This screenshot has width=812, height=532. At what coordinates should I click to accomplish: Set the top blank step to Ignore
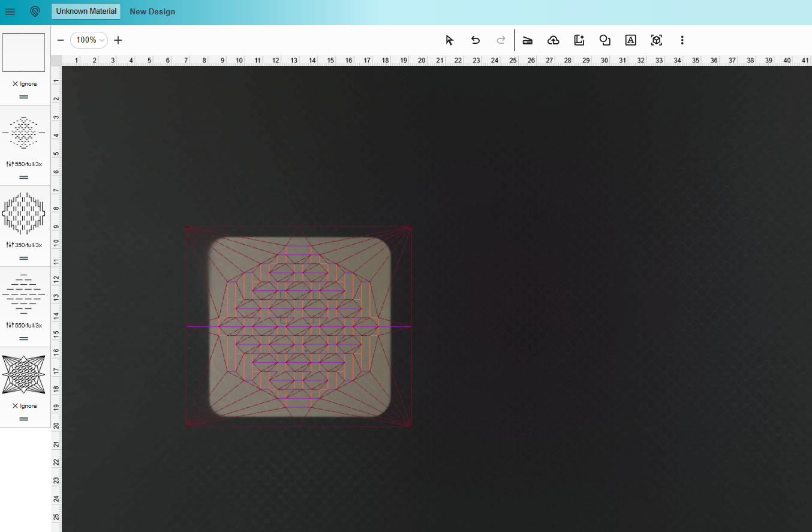click(24, 83)
